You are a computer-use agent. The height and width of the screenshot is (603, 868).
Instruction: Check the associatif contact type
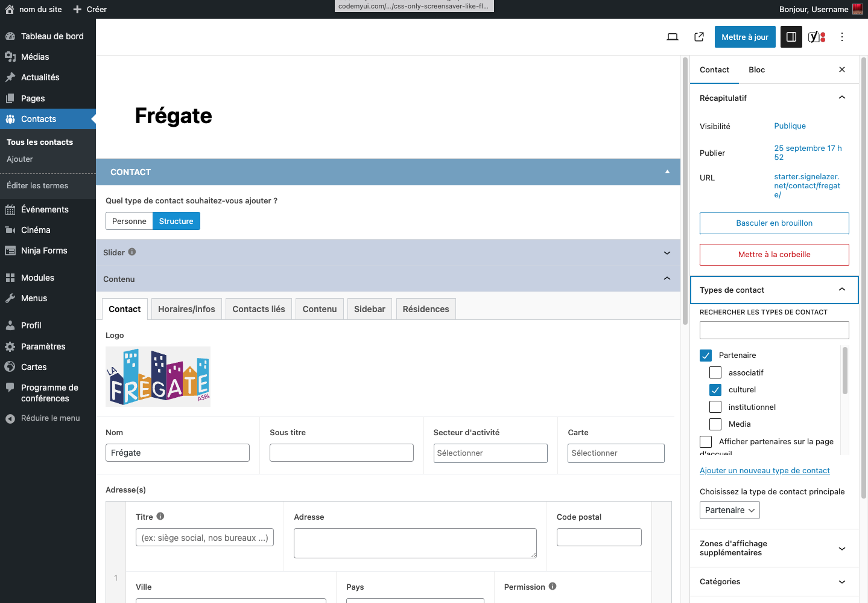tap(715, 372)
